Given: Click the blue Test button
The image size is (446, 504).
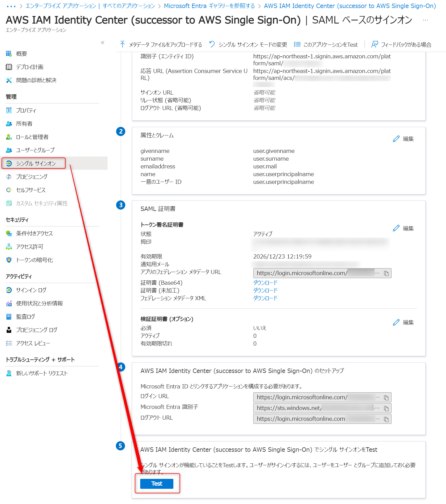Looking at the screenshot, I should 157,484.
